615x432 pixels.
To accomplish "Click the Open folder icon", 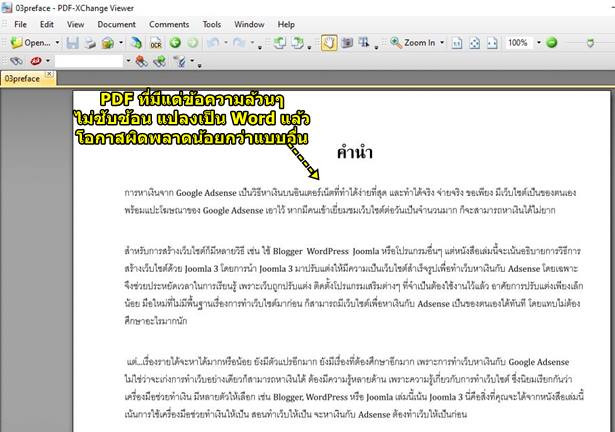I will click(16, 43).
